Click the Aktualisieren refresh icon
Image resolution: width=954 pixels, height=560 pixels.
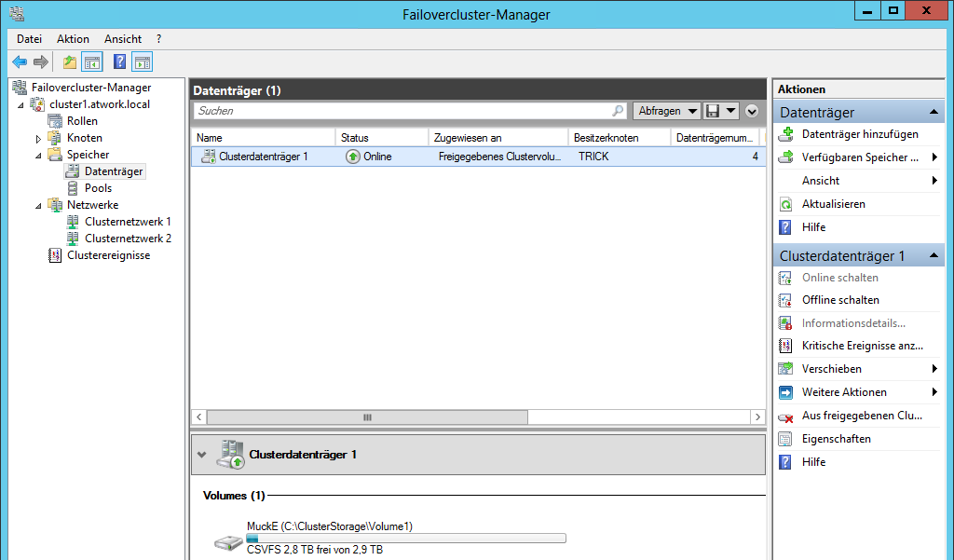pos(785,204)
